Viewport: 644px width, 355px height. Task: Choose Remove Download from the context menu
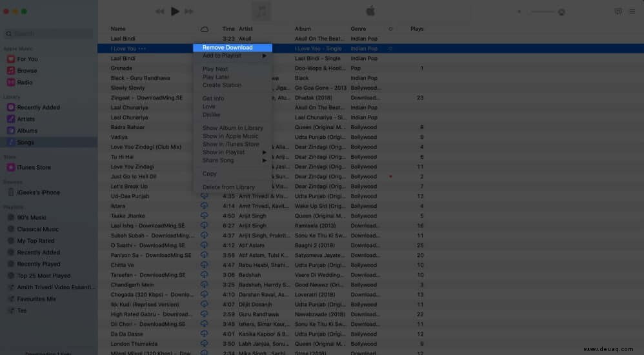point(232,48)
